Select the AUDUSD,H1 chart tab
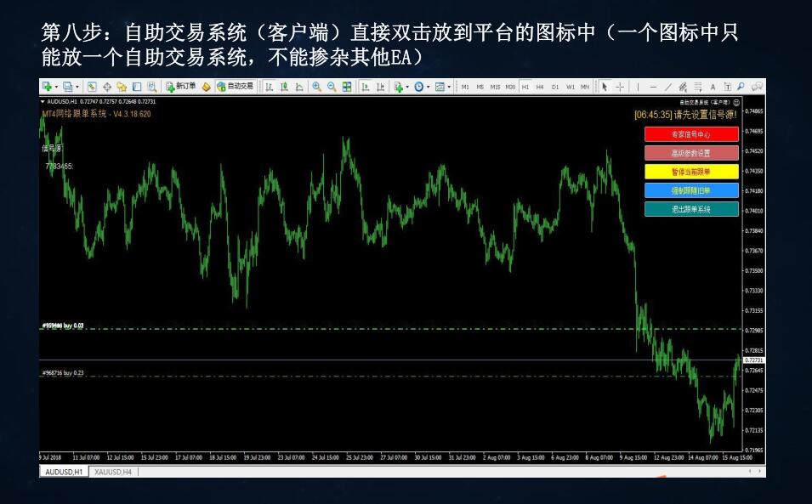This screenshot has width=812, height=504. pyautogui.click(x=64, y=471)
